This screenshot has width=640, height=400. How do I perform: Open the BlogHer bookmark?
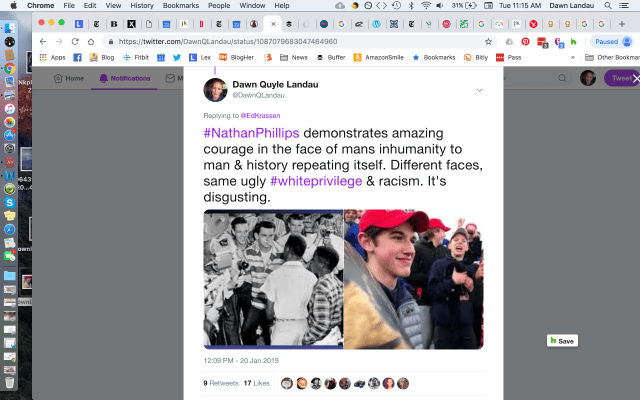click(x=236, y=58)
